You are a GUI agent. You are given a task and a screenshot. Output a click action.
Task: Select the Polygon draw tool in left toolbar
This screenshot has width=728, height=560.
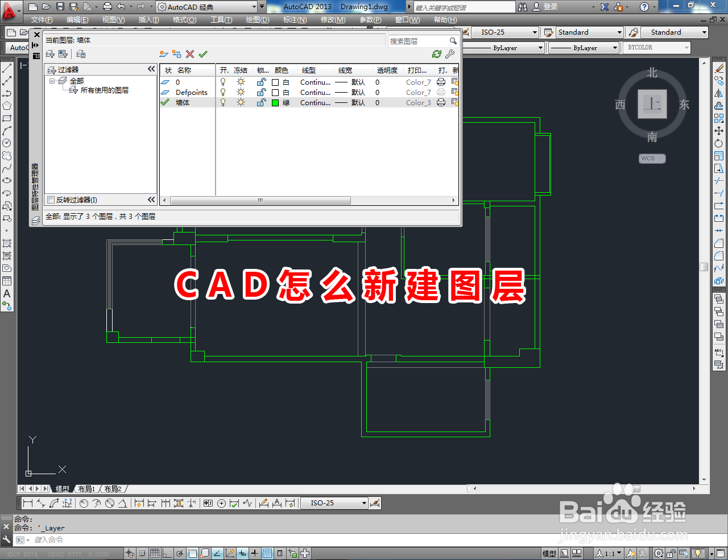click(7, 106)
